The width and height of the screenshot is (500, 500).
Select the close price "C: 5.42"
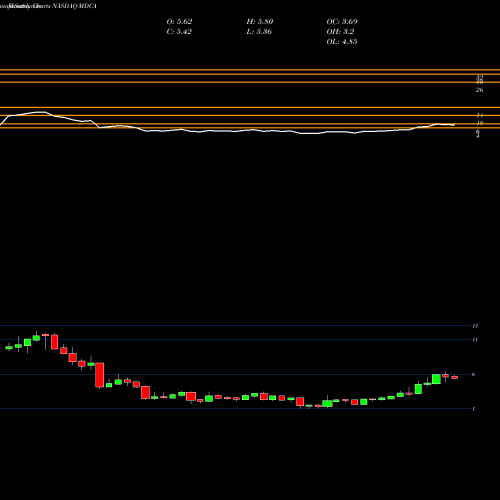pos(179,32)
